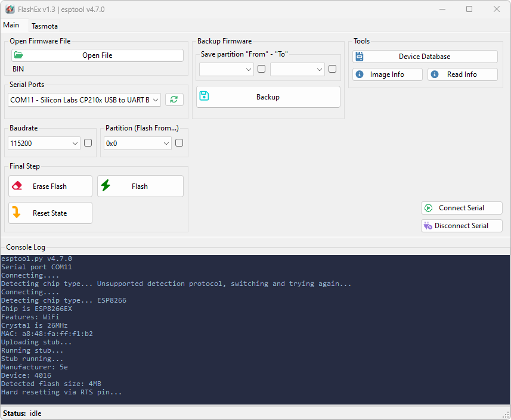
Task: Switch to the Tasmota tab
Action: pos(45,26)
